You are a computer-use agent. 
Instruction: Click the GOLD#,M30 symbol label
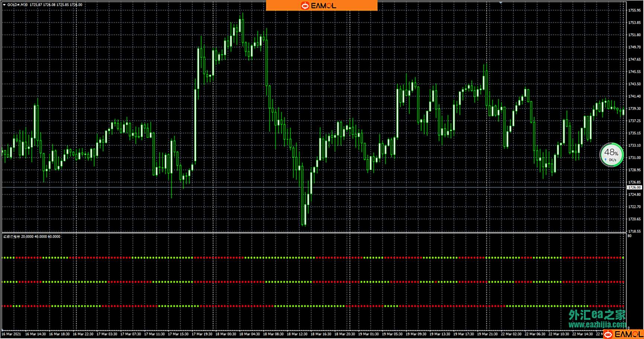click(17, 5)
